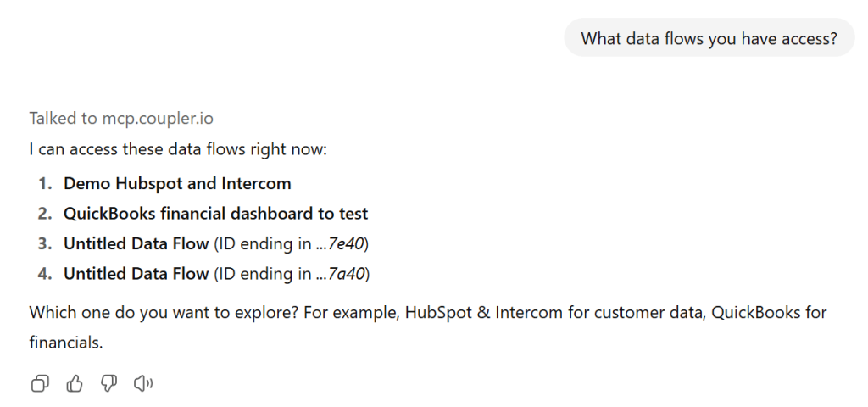Click list number 2 marker
Image resolution: width=868 pixels, height=407 pixels.
pyautogui.click(x=44, y=214)
